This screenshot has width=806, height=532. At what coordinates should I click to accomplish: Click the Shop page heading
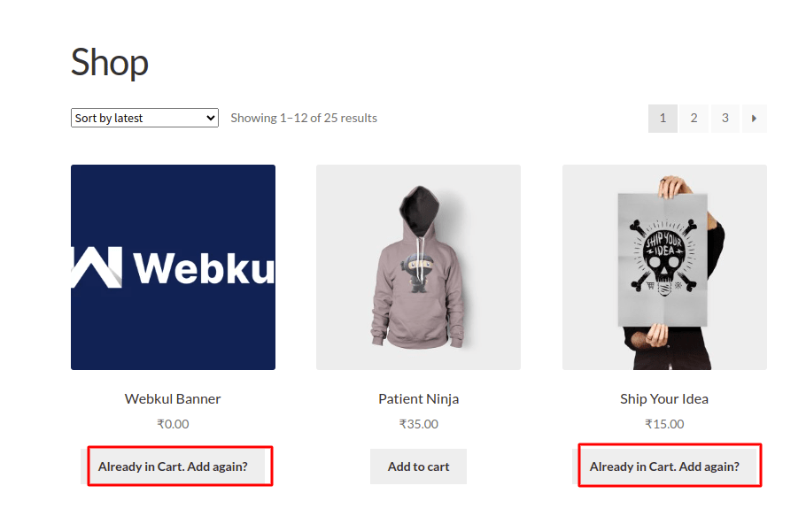coord(109,62)
